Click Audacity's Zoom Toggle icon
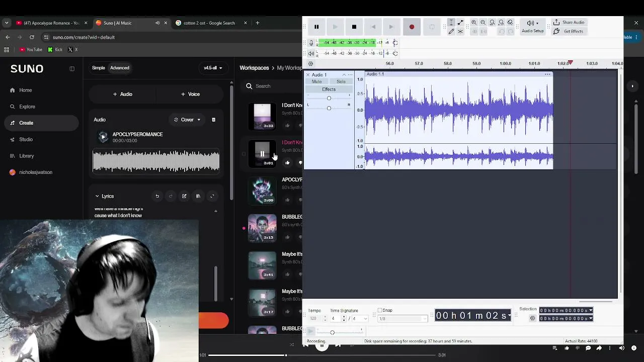 [510, 23]
